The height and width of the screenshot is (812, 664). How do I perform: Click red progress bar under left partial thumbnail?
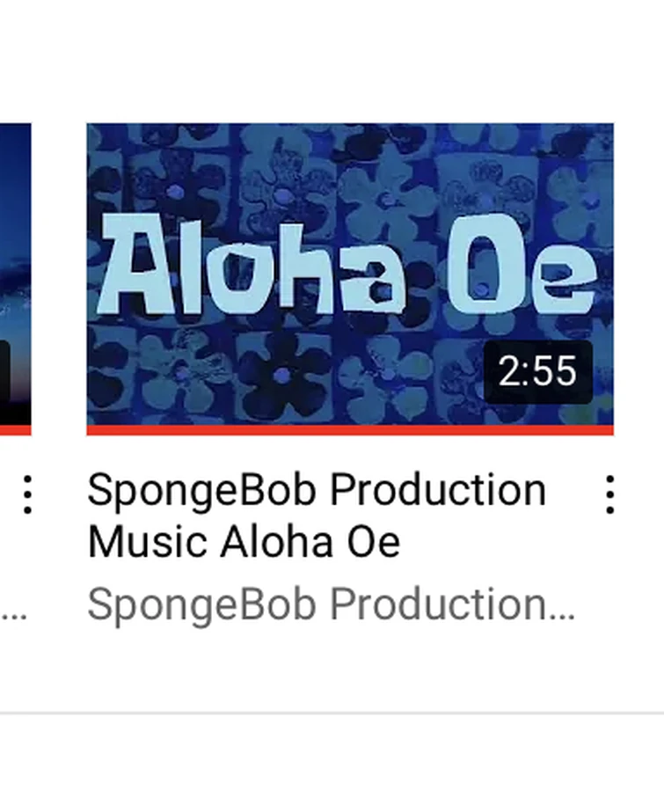(x=16, y=430)
